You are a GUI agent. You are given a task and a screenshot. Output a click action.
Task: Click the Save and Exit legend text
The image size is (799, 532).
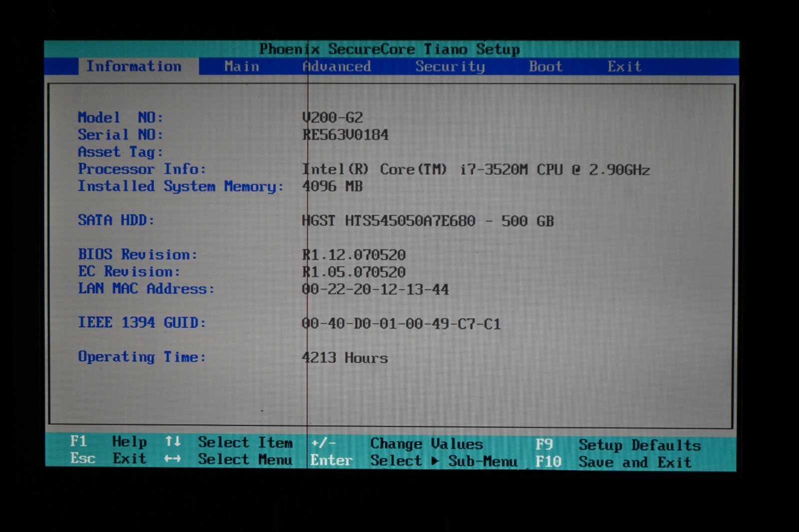click(x=635, y=462)
